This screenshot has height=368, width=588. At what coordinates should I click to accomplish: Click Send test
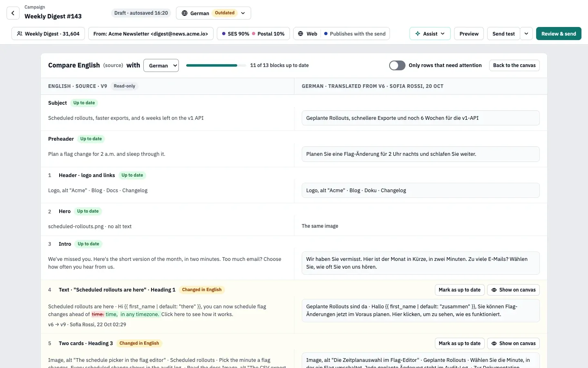tap(503, 34)
